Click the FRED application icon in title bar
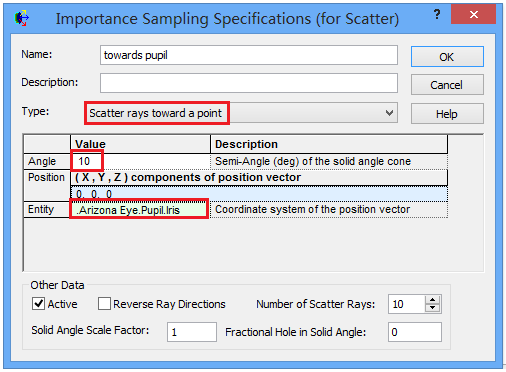 (22, 18)
